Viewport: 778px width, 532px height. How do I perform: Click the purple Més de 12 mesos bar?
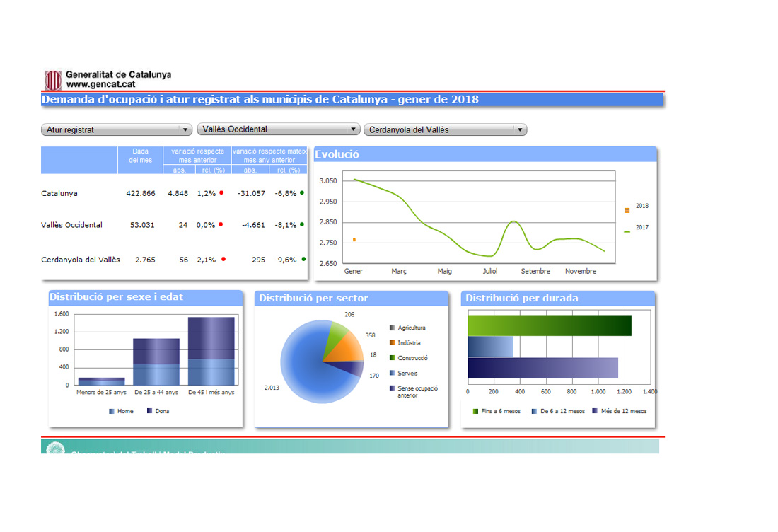point(542,368)
